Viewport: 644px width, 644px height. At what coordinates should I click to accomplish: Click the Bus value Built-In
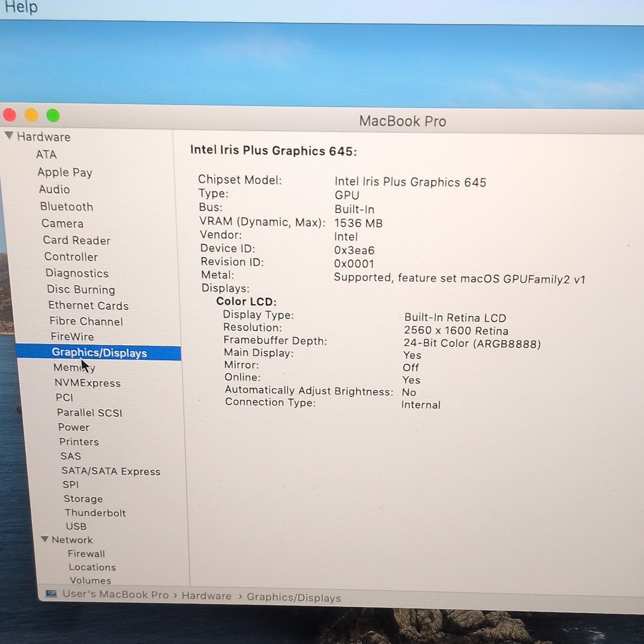[355, 209]
